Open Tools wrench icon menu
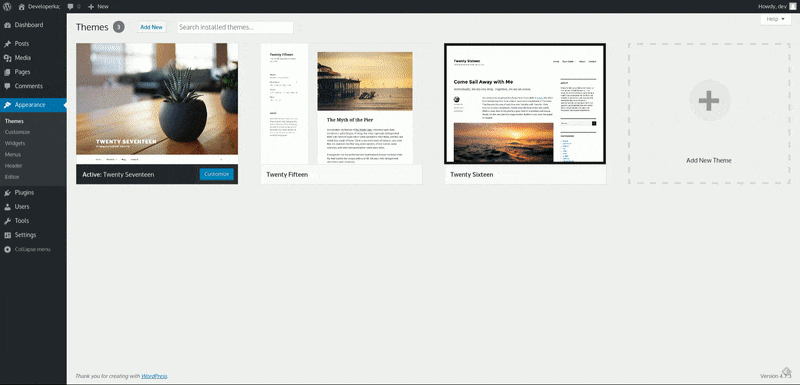800x385 pixels. coord(7,221)
